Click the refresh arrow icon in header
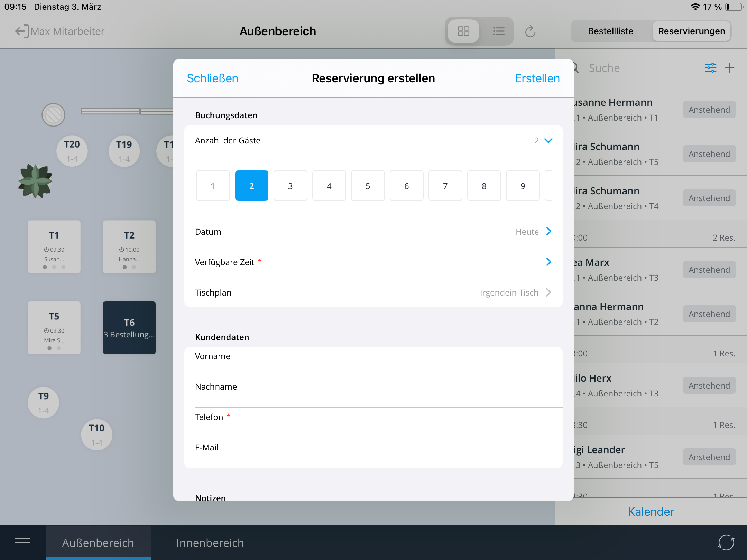747x560 pixels. click(x=530, y=31)
